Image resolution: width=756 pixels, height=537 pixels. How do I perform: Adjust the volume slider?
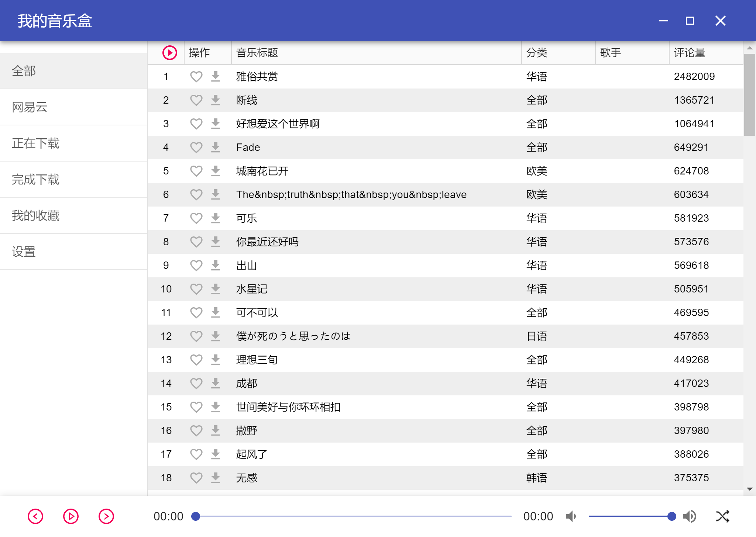tap(632, 516)
